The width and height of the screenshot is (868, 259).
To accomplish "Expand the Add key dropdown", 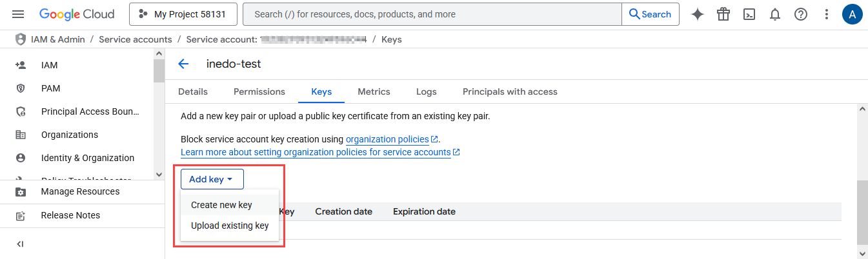I will [x=212, y=179].
